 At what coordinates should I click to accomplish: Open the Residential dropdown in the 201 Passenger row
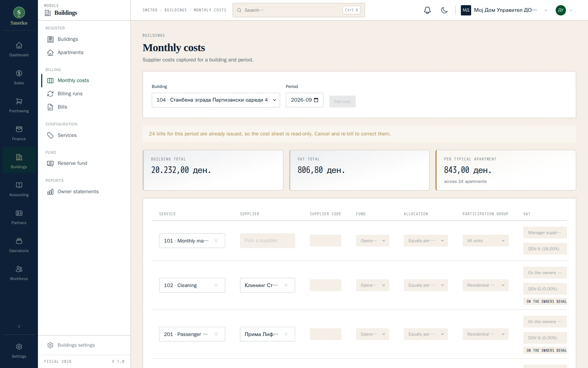(485, 334)
